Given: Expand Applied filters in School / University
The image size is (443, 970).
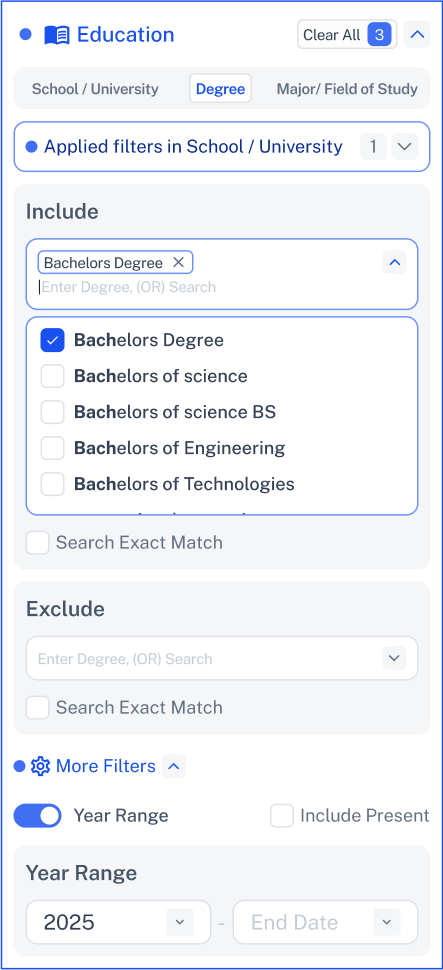Looking at the screenshot, I should pos(405,147).
